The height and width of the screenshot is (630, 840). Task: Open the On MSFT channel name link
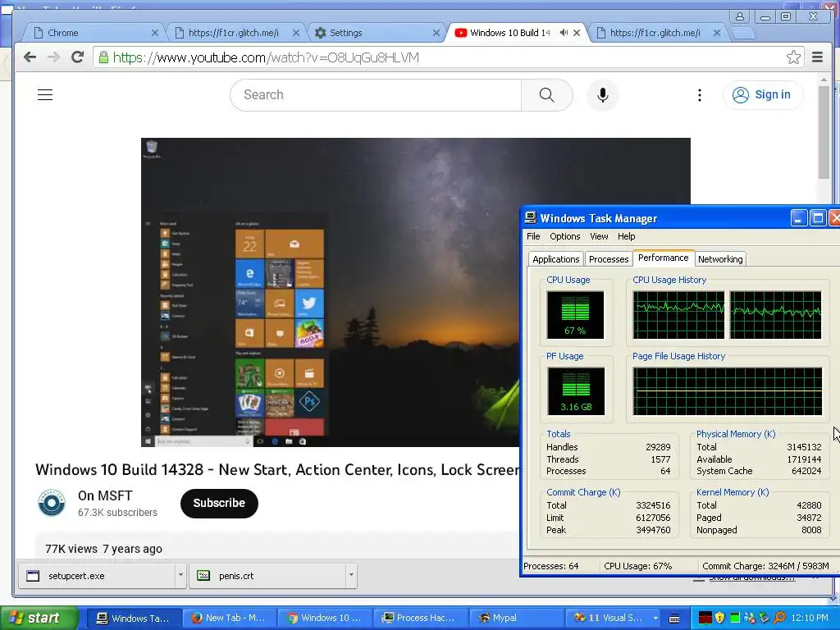point(105,495)
